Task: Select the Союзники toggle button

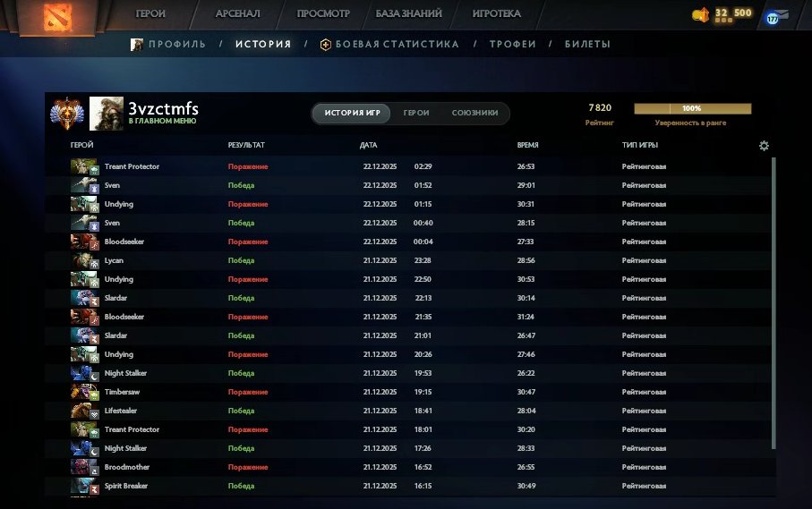Action: point(474,114)
